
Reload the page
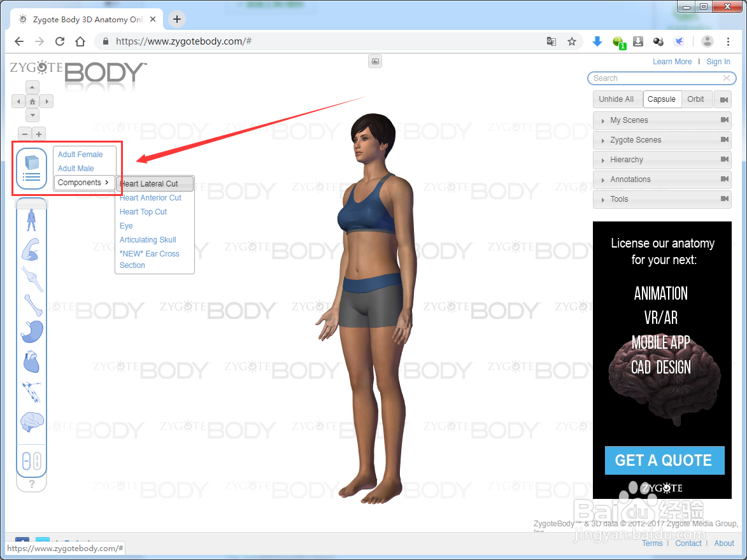(60, 41)
